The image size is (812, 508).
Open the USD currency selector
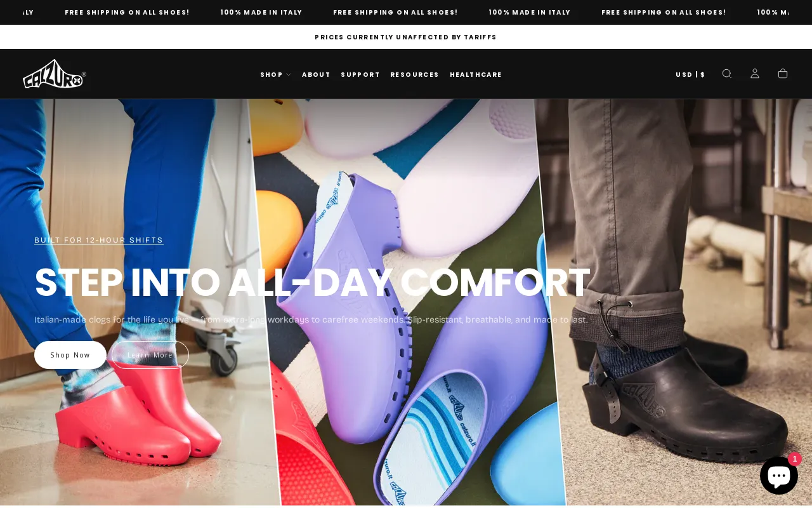690,74
